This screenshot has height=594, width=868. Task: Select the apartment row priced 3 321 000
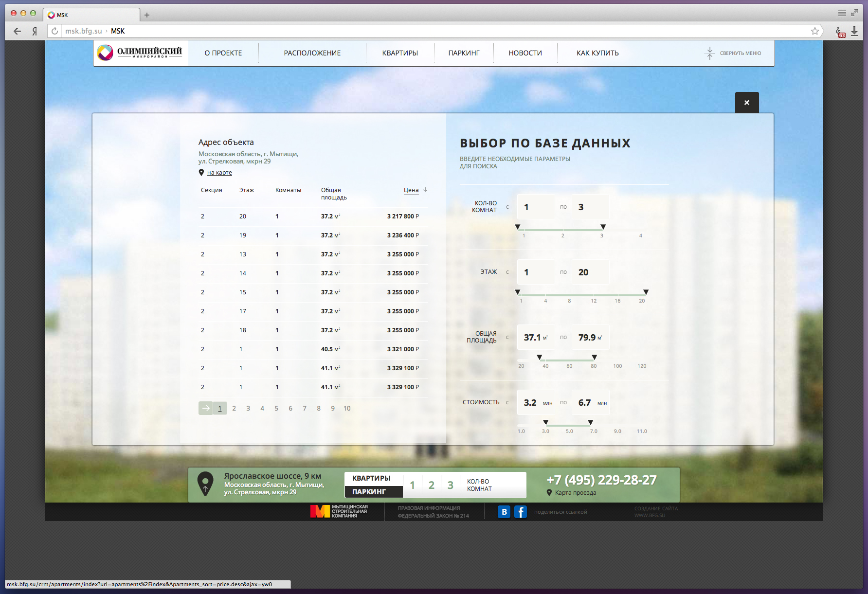(313, 349)
